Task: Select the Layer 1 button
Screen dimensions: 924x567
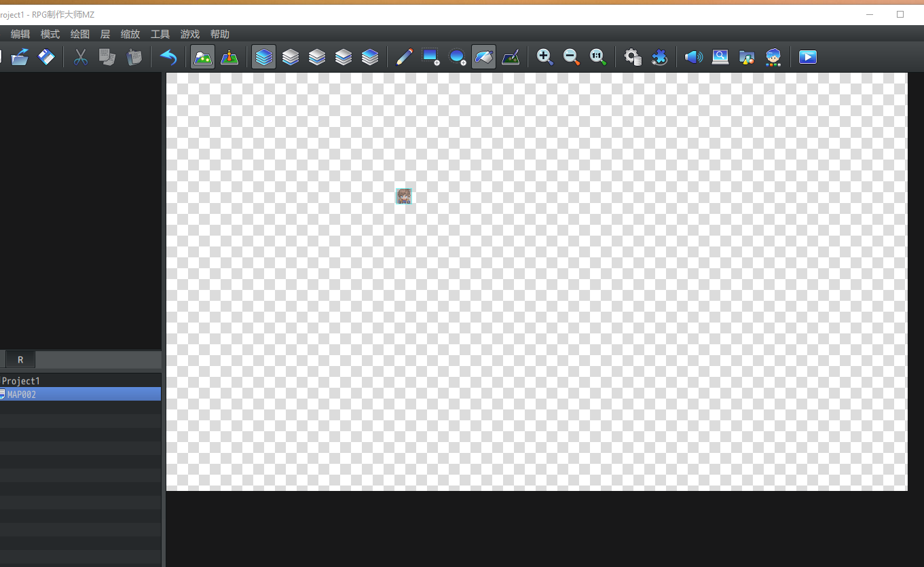Action: click(291, 57)
